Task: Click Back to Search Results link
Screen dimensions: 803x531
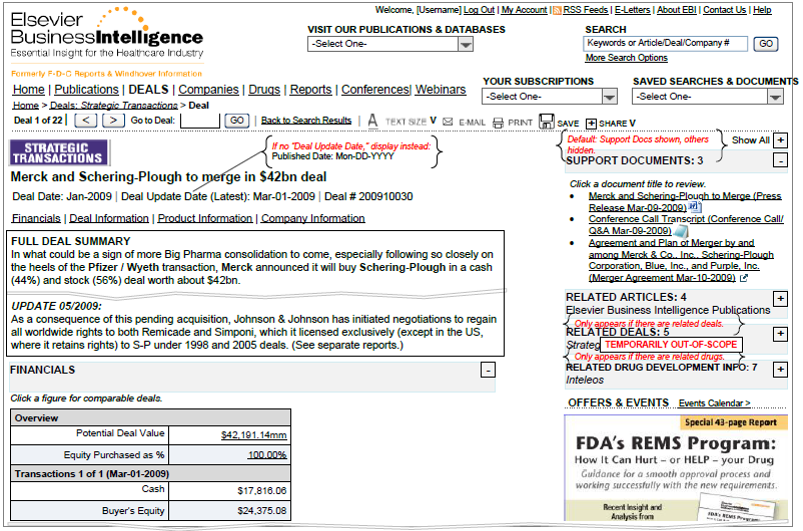Action: [306, 120]
